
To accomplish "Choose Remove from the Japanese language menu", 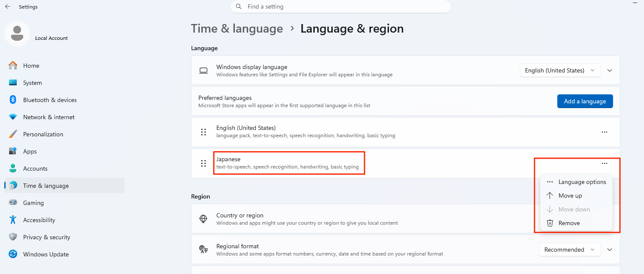I will click(576, 223).
